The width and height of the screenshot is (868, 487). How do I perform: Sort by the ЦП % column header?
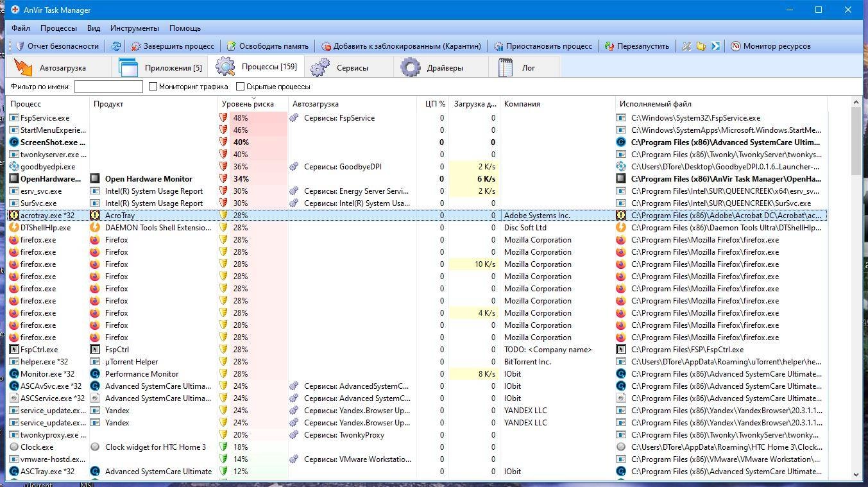coord(432,104)
